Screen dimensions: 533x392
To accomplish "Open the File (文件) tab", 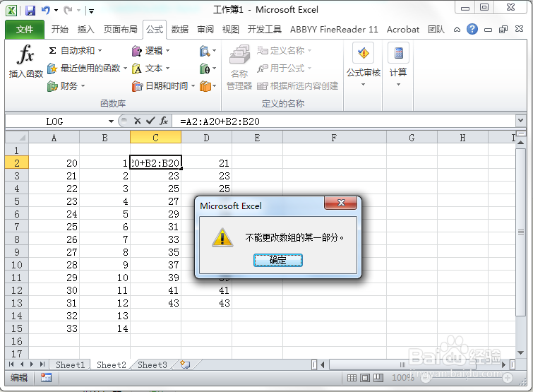I will (x=25, y=30).
